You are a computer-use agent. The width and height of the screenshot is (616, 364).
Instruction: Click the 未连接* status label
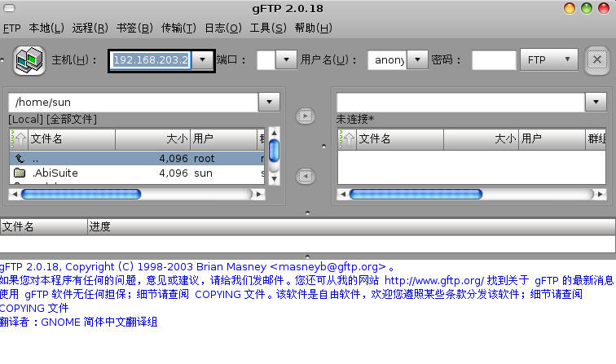tap(355, 119)
